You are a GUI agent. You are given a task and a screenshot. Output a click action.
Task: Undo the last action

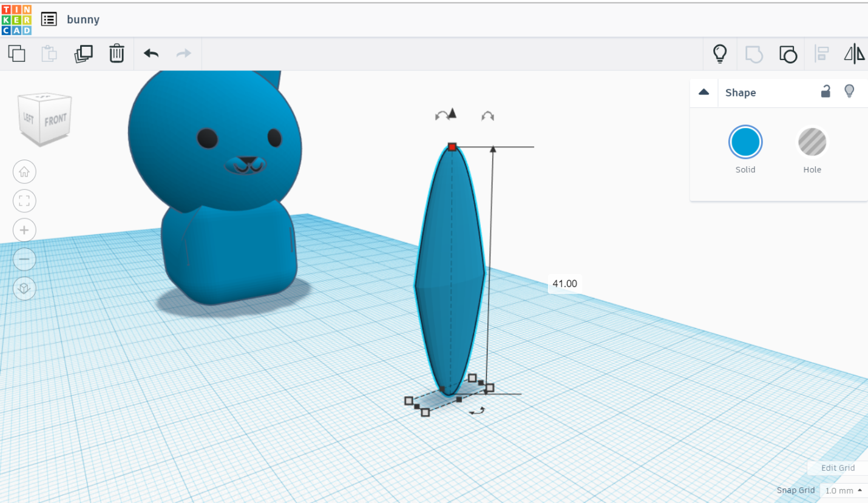pyautogui.click(x=151, y=53)
